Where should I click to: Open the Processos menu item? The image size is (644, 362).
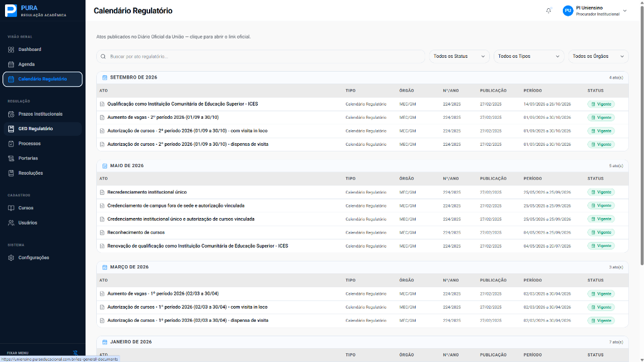43,144
